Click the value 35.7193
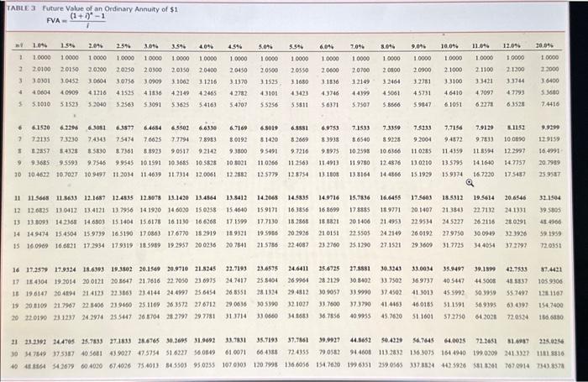The width and height of the screenshot is (588, 382). coord(267,341)
